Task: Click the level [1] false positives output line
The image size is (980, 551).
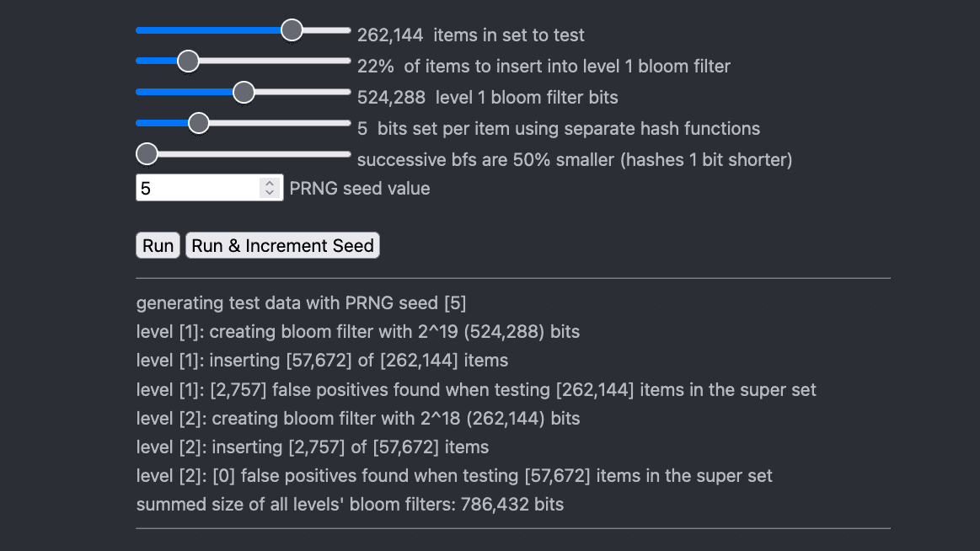Action: coord(476,390)
